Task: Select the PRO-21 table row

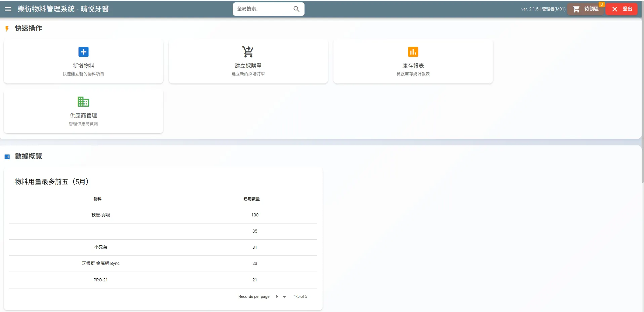Action: coord(163,280)
